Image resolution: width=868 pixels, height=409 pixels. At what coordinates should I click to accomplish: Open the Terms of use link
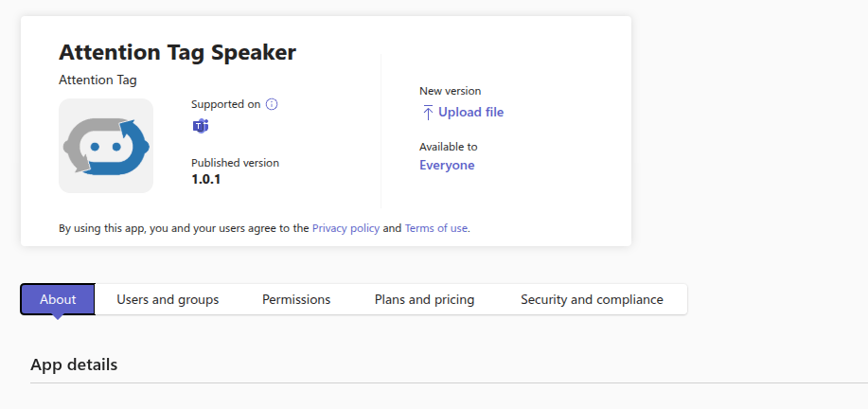[435, 228]
